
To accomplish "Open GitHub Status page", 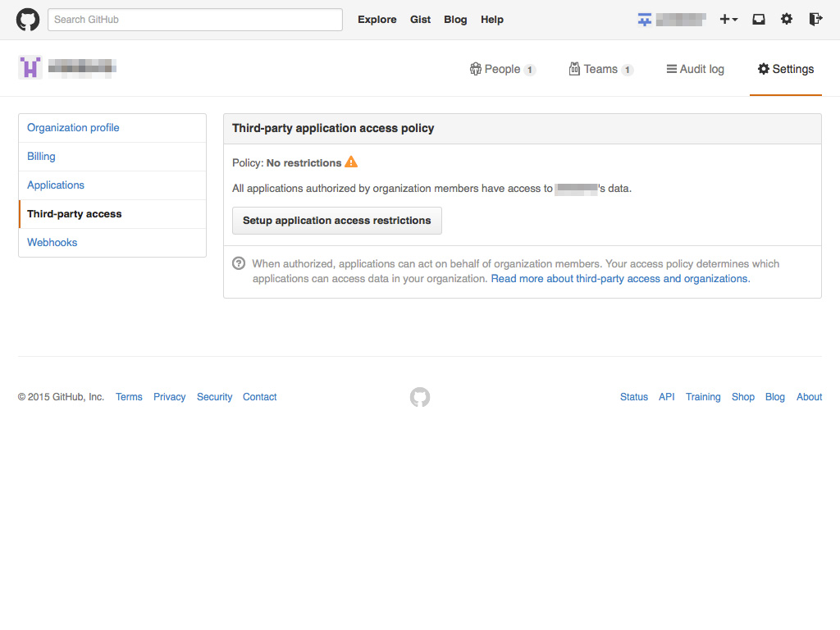I will point(633,397).
